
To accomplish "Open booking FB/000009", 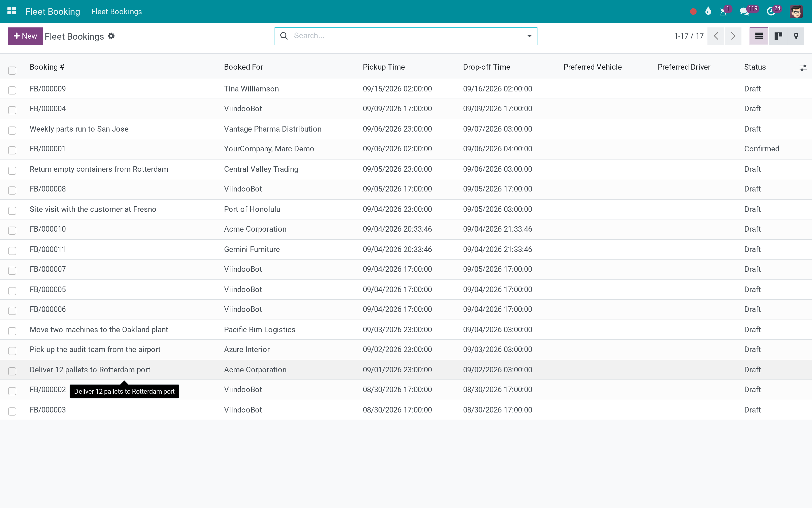I will [x=48, y=89].
